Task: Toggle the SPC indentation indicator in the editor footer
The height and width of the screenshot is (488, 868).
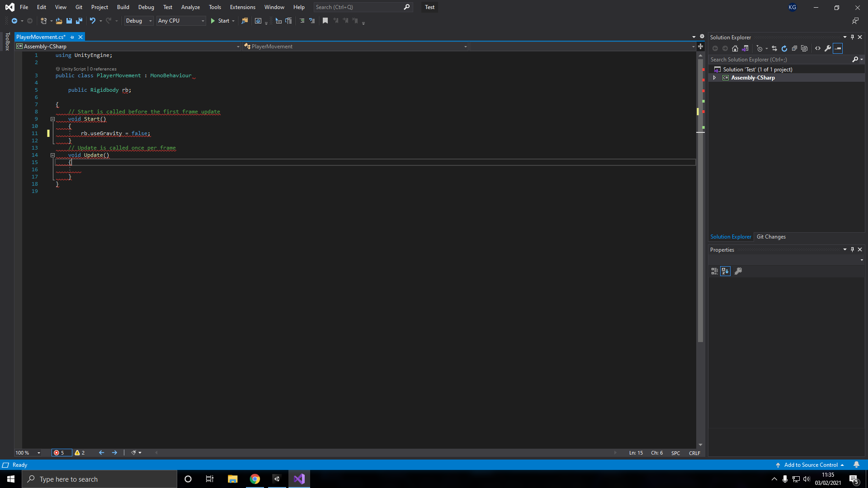Action: (675, 453)
